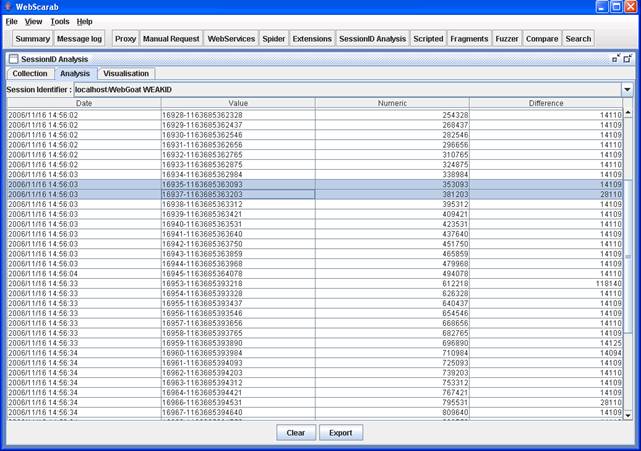Open the Proxy panel
641x451 pixels.
pos(125,39)
